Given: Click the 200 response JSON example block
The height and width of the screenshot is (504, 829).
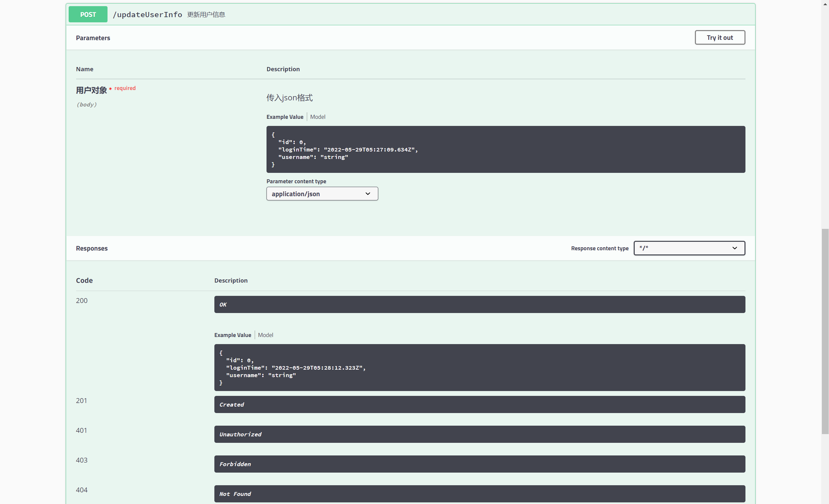Looking at the screenshot, I should tap(480, 367).
